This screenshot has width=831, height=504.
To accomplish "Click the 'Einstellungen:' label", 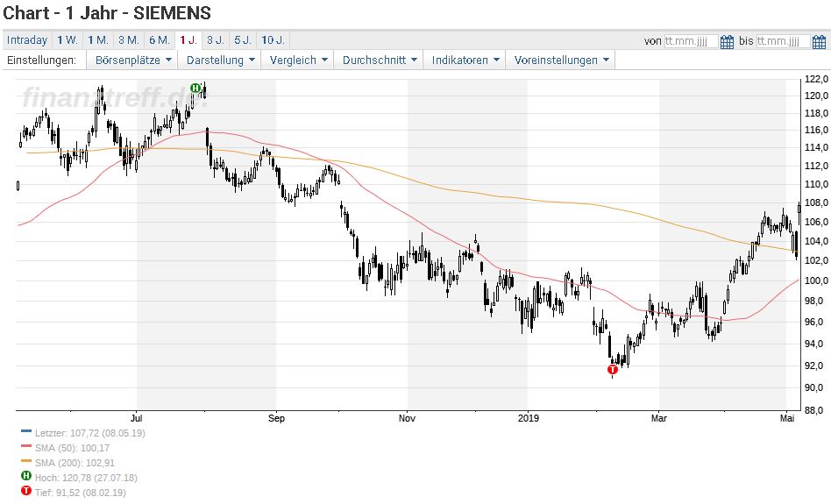I will pyautogui.click(x=41, y=60).
